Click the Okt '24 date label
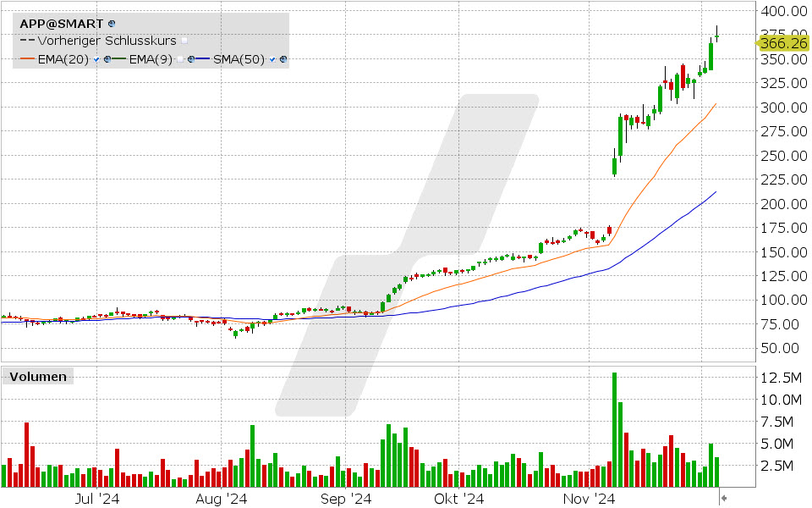The width and height of the screenshot is (812, 508). [458, 499]
